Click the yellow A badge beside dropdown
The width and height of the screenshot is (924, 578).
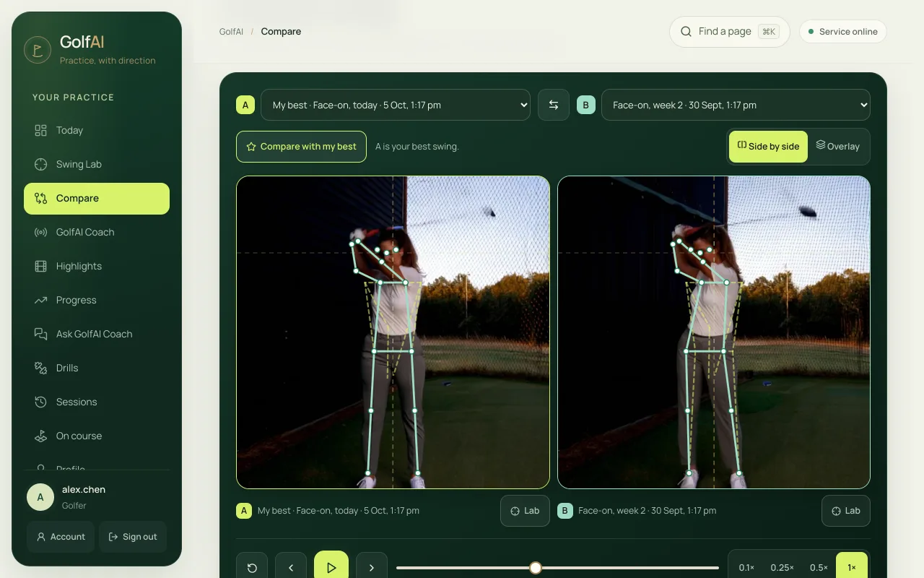(245, 105)
